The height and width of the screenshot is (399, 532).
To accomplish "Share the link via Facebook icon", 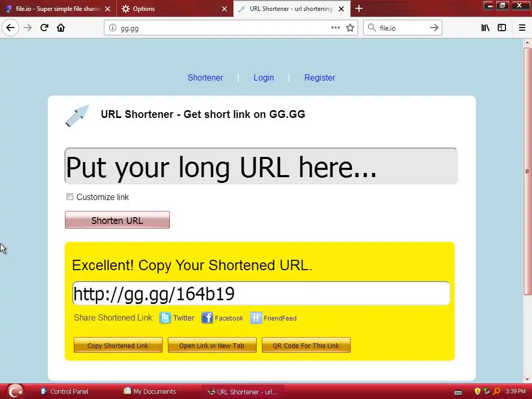I will coord(207,318).
